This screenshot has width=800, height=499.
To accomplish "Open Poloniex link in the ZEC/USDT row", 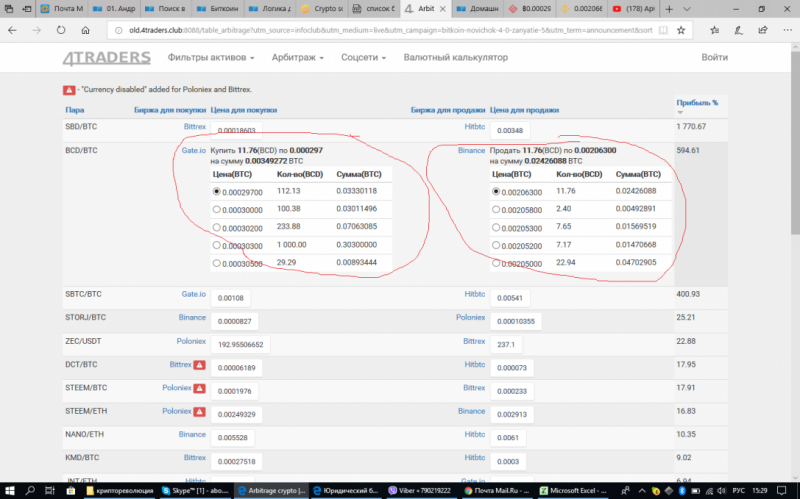I will click(191, 341).
